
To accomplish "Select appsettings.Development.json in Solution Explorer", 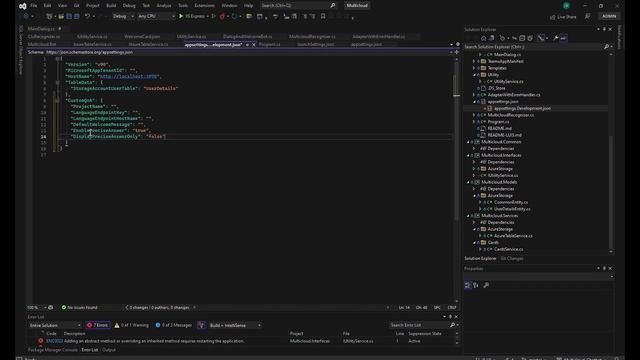I will click(x=522, y=109).
